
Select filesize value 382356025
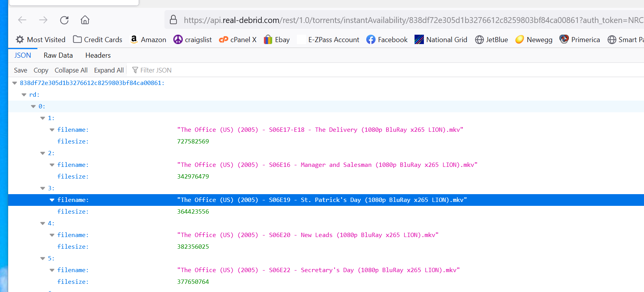point(193,247)
